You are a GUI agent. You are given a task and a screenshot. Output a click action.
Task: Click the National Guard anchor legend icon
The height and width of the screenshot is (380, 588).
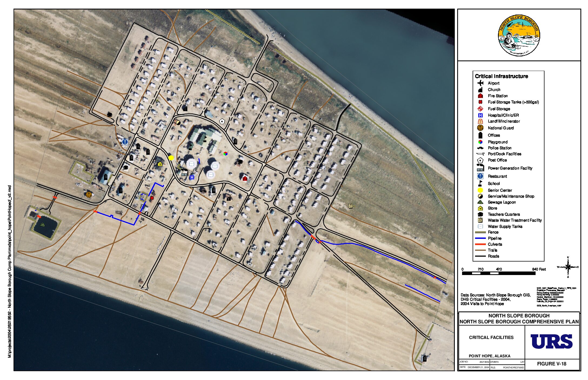pos(480,128)
